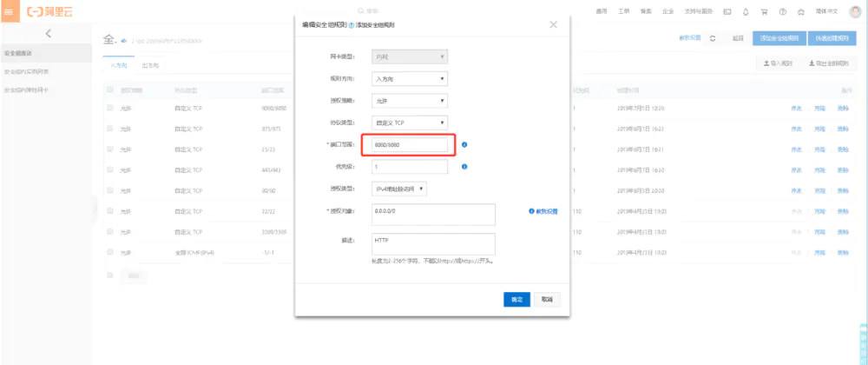
Task: Open the 协议类型 dropdown showing 自定义 TCP
Action: click(410, 123)
